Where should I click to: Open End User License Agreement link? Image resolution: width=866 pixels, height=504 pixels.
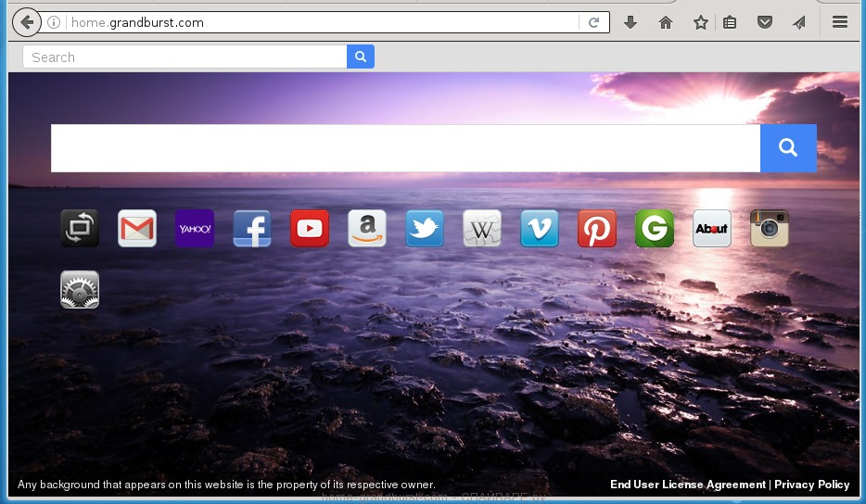pyautogui.click(x=687, y=485)
